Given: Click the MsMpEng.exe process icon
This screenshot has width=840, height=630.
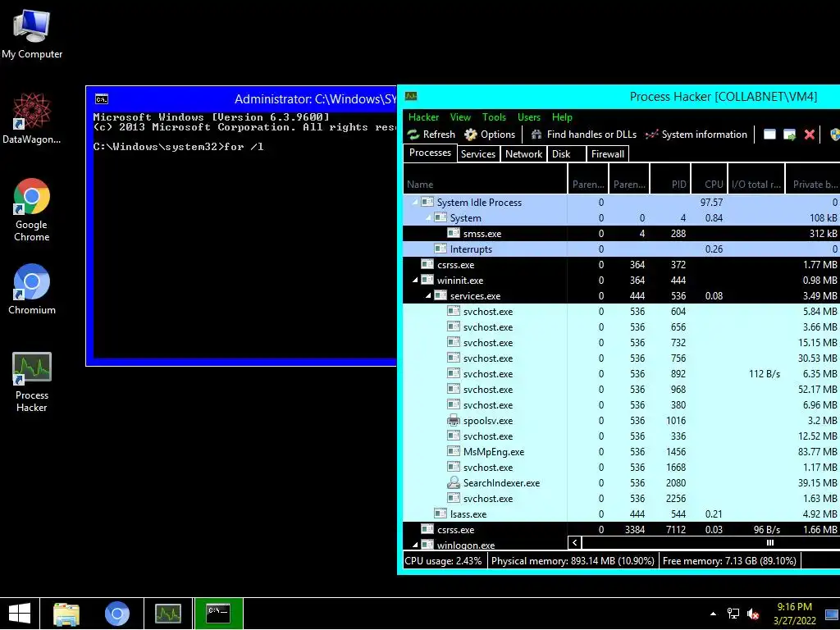Looking at the screenshot, I should 453,452.
